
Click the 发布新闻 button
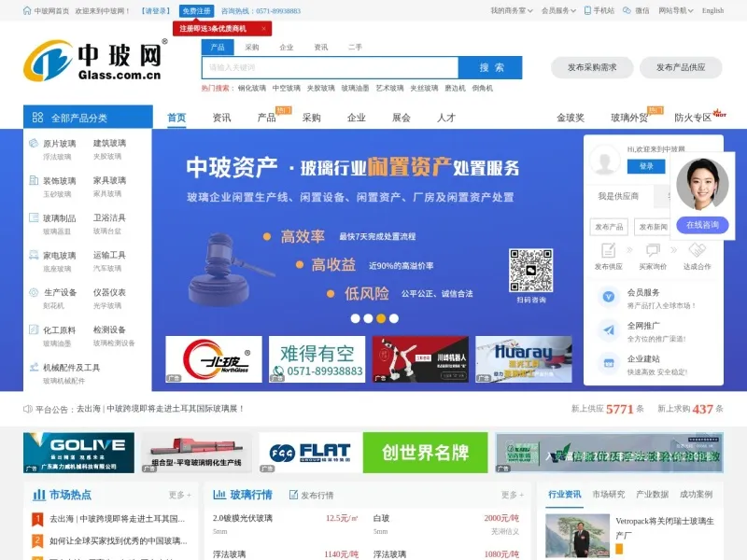coord(653,227)
